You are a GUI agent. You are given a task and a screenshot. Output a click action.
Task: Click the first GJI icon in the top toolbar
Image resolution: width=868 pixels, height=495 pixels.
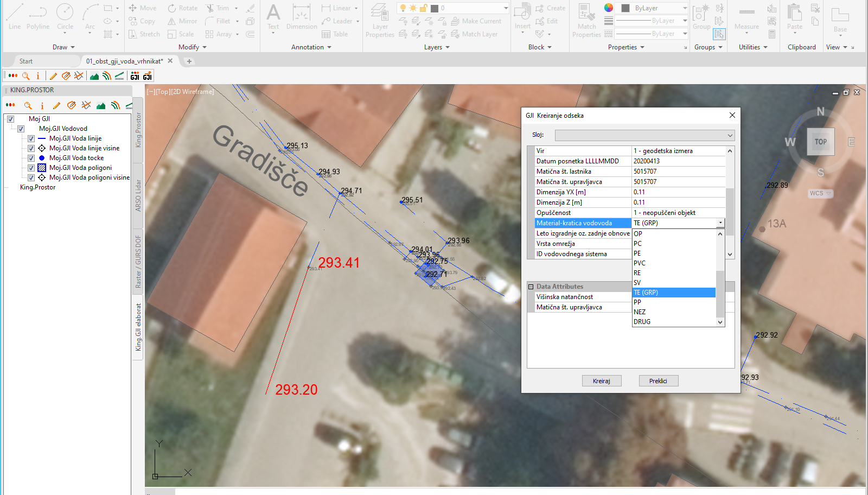click(135, 76)
